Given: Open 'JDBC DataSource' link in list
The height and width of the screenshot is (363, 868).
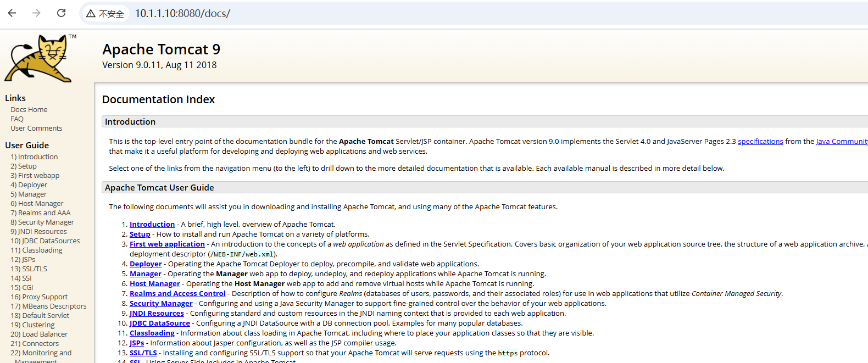Looking at the screenshot, I should 160,323.
